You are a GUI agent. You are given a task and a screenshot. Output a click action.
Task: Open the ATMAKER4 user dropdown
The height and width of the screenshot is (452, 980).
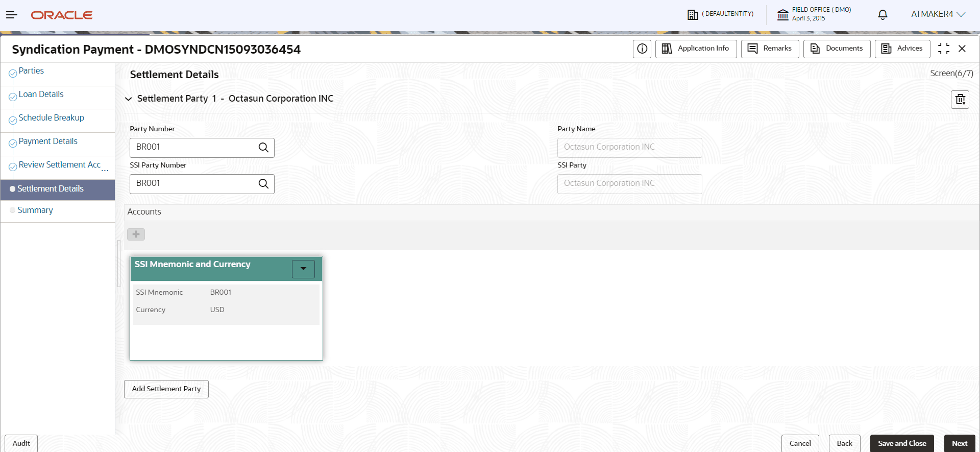938,14
